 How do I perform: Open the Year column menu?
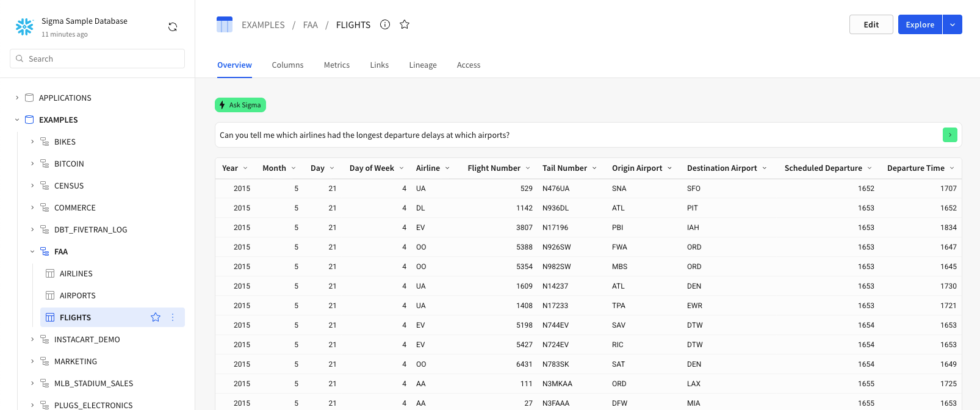pyautogui.click(x=245, y=168)
